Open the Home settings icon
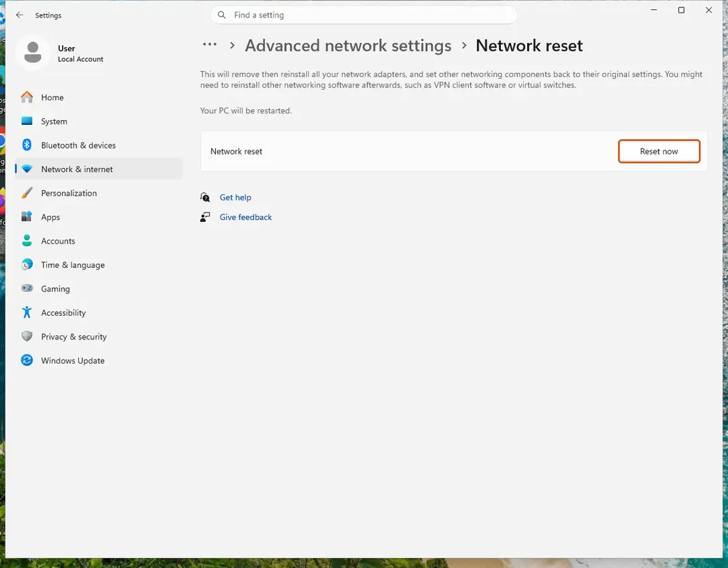The height and width of the screenshot is (568, 728). pos(27,97)
